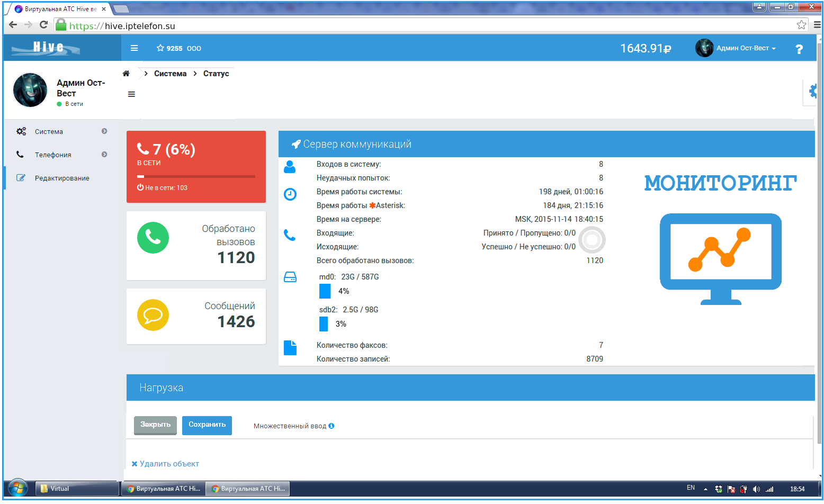This screenshot has height=504, width=824.
Task: Click the phone icon in the red В СЕТИ card
Action: pos(143,149)
